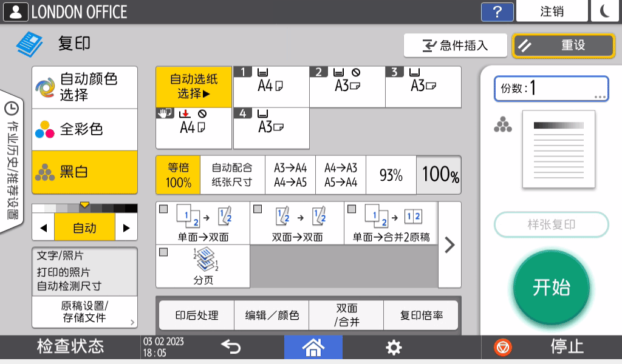The height and width of the screenshot is (364, 622).
Task: Choose 自动颜色选择 auto color mode
Action: tap(84, 86)
